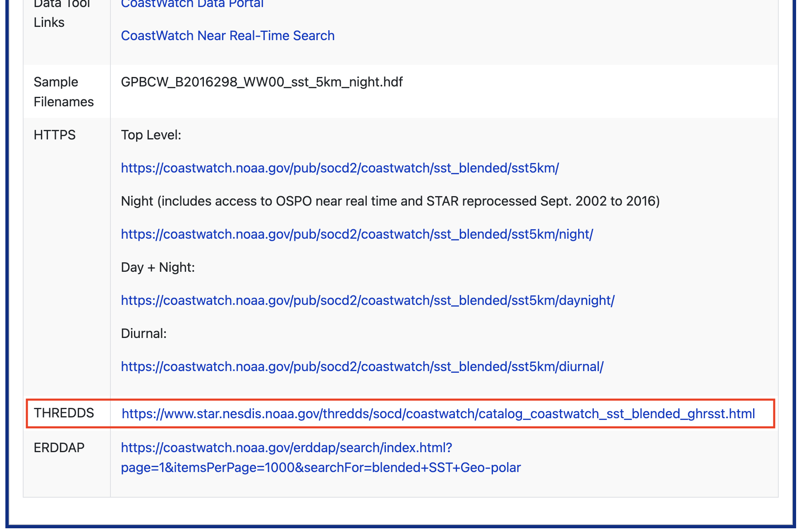799x532 pixels.
Task: Click the 'ERDDAP' row label
Action: click(59, 448)
